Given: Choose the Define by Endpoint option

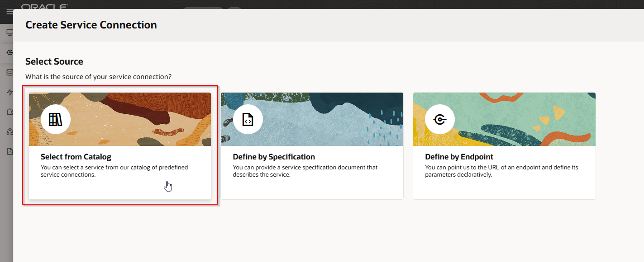Looking at the screenshot, I should pyautogui.click(x=504, y=145).
